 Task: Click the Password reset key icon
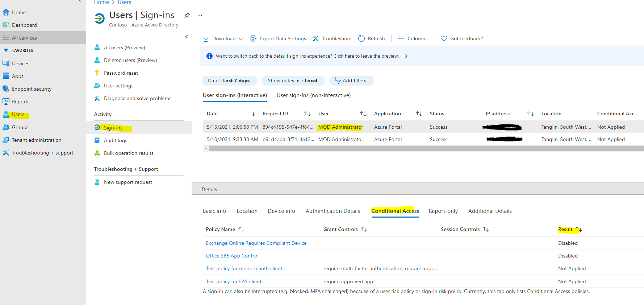97,73
